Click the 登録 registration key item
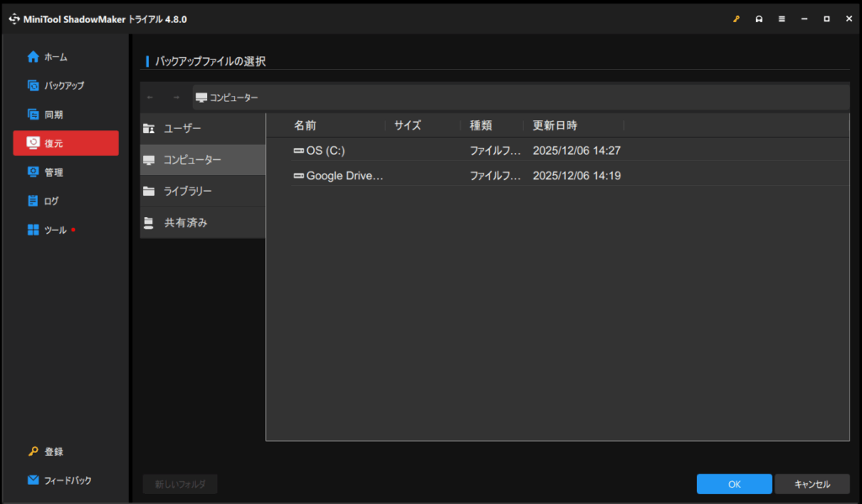The image size is (862, 504). coord(53,452)
